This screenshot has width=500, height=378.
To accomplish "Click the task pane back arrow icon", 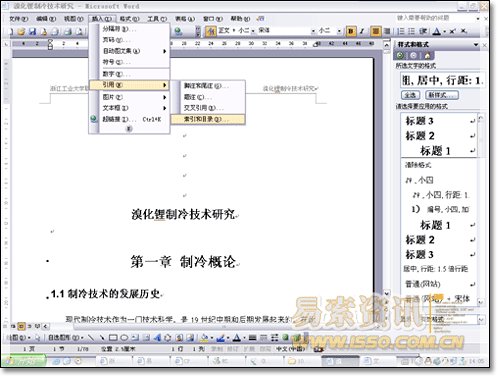I will 400,56.
